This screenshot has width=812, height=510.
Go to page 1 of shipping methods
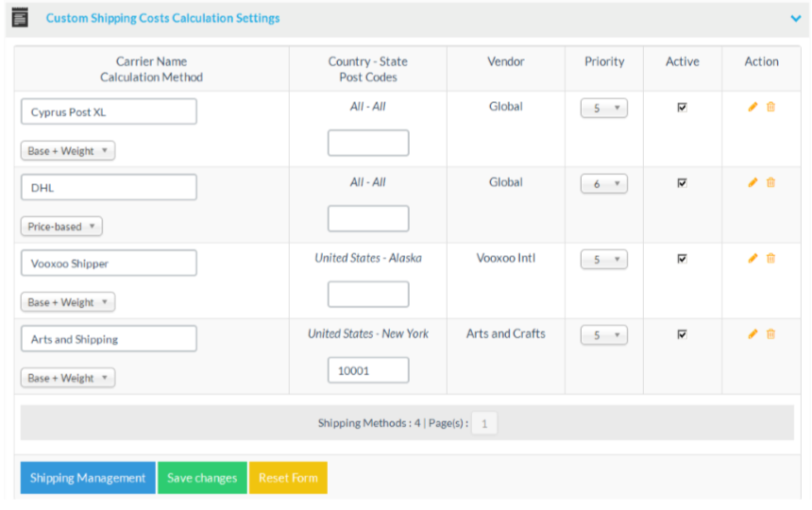(x=484, y=424)
